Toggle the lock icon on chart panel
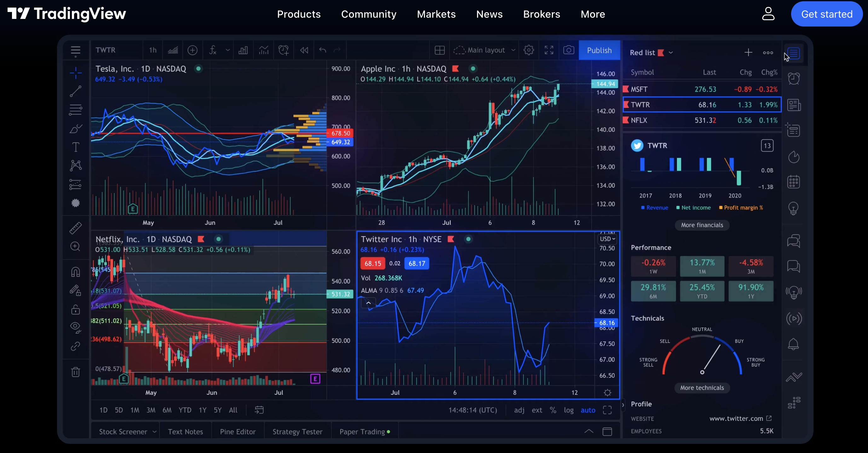868x453 pixels. [x=75, y=309]
